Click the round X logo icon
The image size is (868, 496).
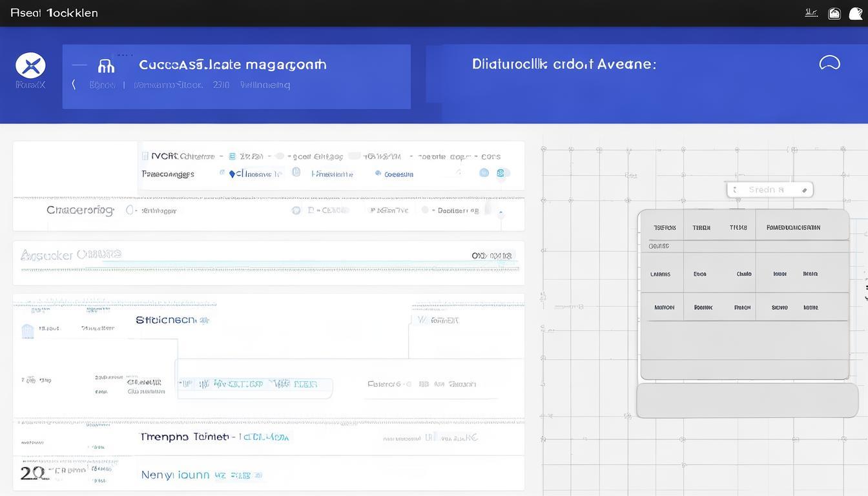click(30, 66)
